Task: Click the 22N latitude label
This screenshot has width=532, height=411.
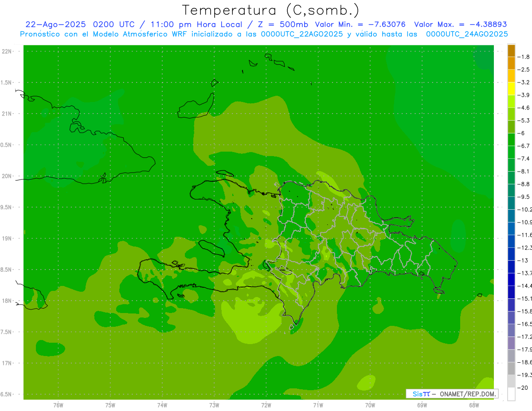Action: [x=7, y=51]
